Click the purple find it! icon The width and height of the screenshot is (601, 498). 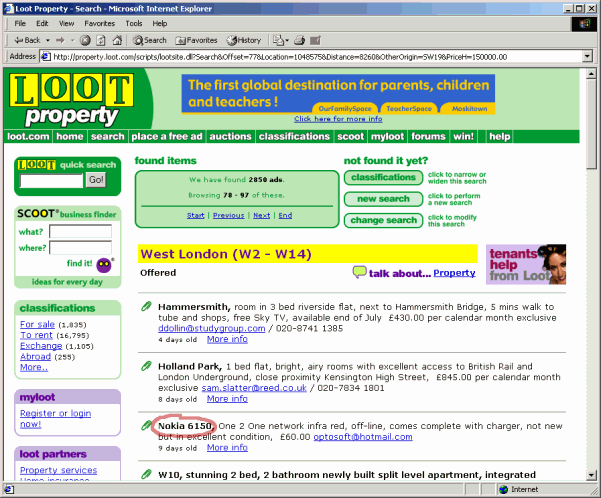[x=104, y=265]
